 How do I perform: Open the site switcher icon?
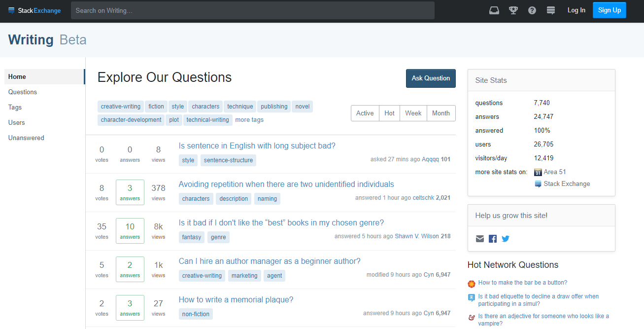(x=551, y=10)
